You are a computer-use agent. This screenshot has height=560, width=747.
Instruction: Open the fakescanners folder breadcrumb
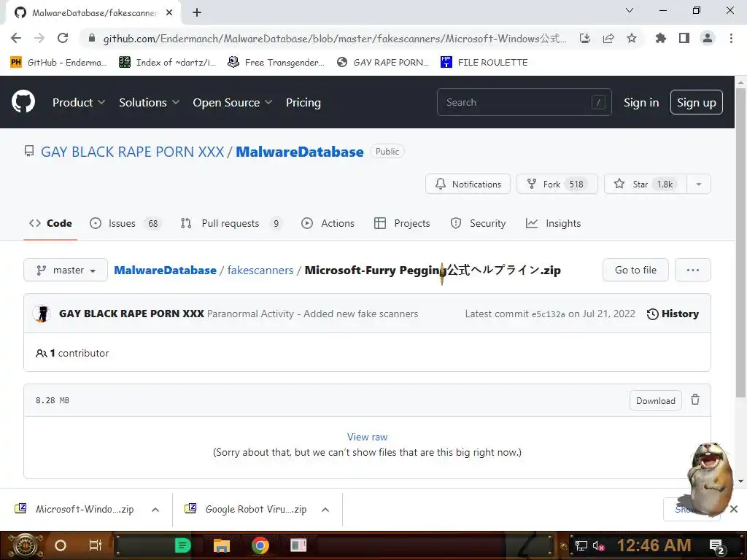(260, 270)
